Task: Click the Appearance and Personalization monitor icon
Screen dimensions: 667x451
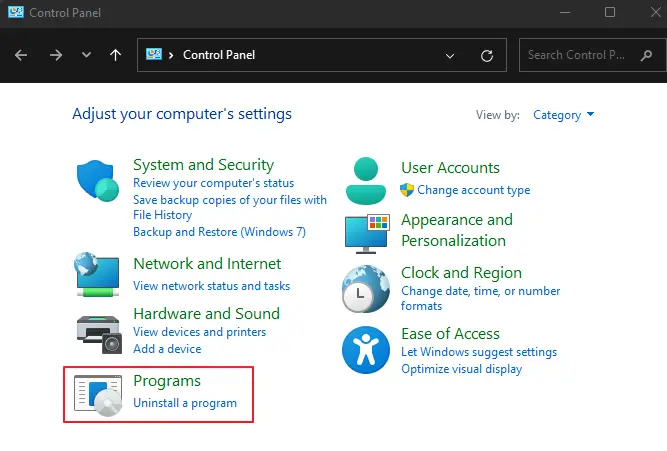Action: click(367, 234)
